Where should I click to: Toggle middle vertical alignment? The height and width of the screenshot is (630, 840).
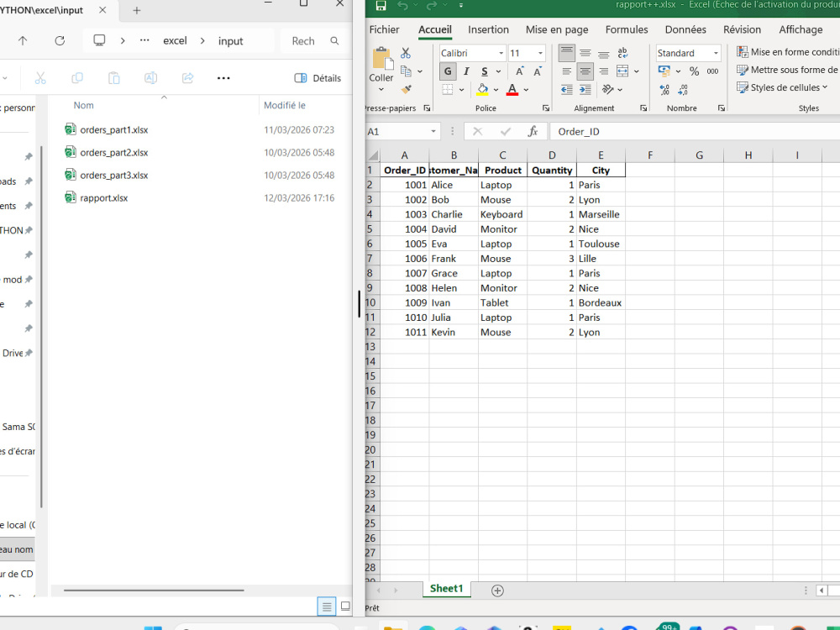coord(585,53)
